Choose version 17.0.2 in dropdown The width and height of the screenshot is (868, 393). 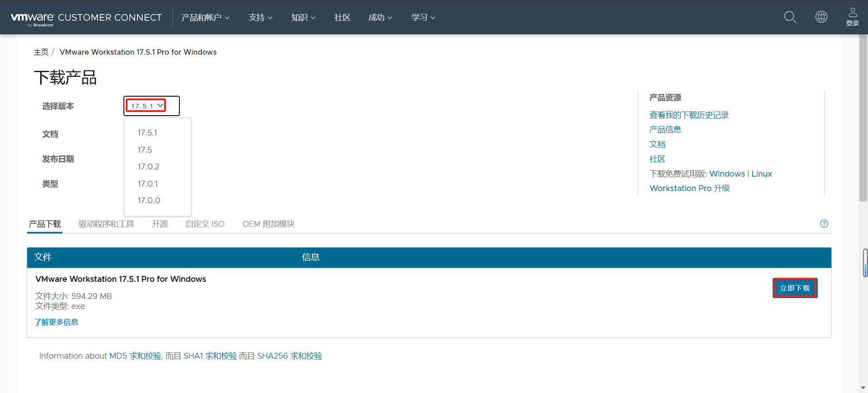click(x=149, y=167)
